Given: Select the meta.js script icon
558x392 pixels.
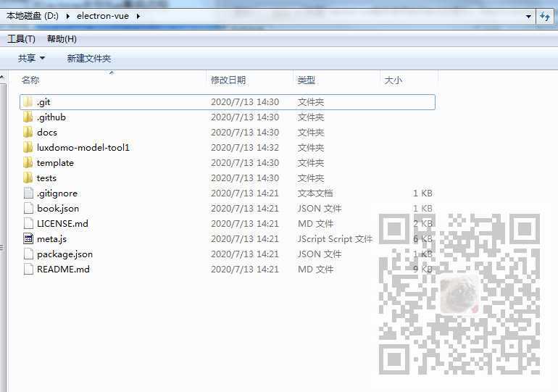Looking at the screenshot, I should click(28, 238).
